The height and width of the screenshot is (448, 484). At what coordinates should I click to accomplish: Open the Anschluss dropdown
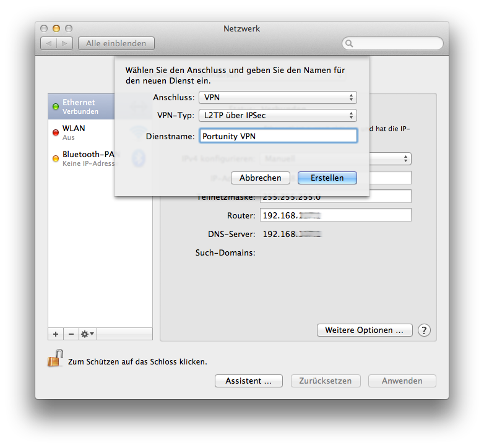277,98
